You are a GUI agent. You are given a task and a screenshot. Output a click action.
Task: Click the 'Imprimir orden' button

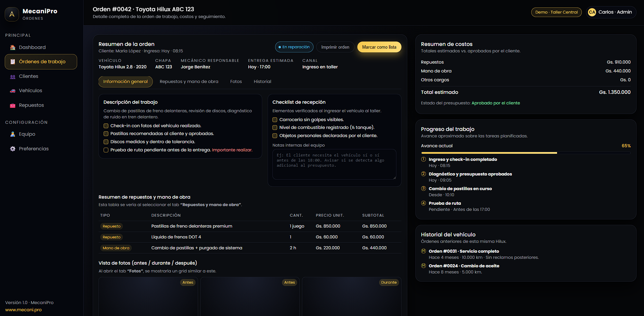tap(335, 47)
